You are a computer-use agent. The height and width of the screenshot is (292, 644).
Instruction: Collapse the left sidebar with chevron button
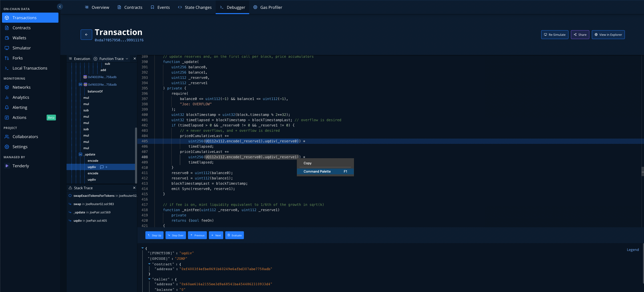pos(60,7)
